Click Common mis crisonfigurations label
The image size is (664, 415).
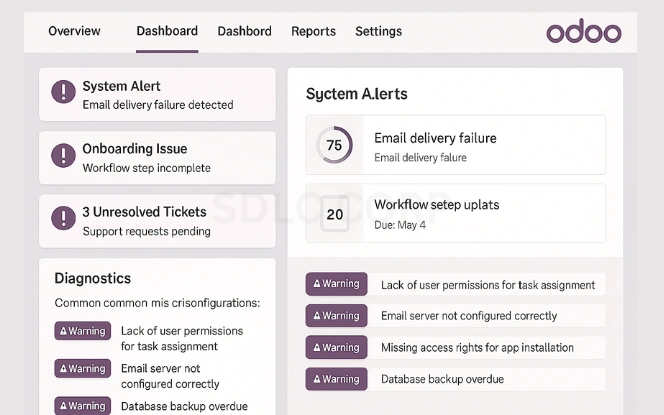(x=157, y=303)
